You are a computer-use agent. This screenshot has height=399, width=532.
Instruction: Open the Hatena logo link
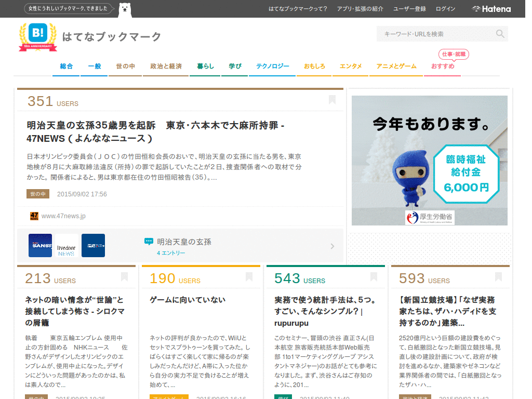491,9
